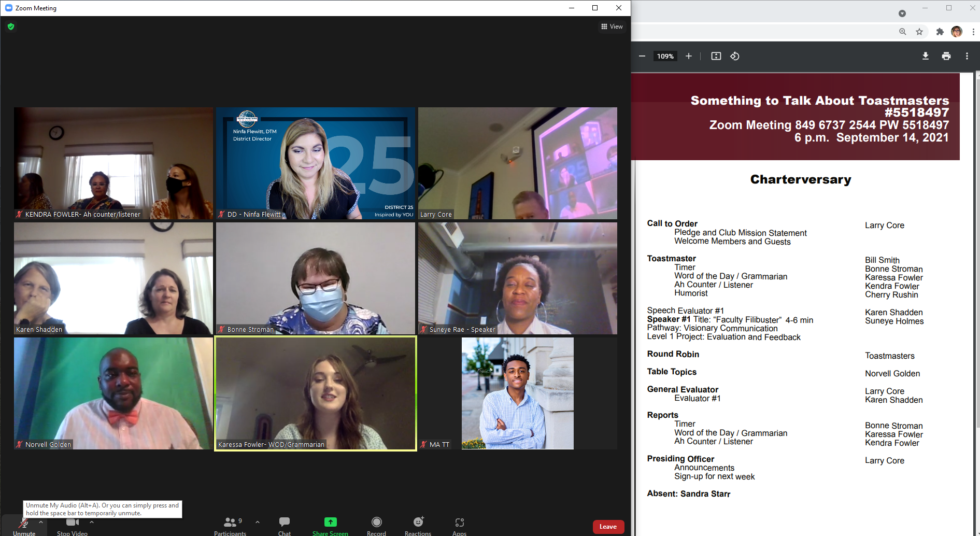Download the PDF agenda

pos(925,56)
